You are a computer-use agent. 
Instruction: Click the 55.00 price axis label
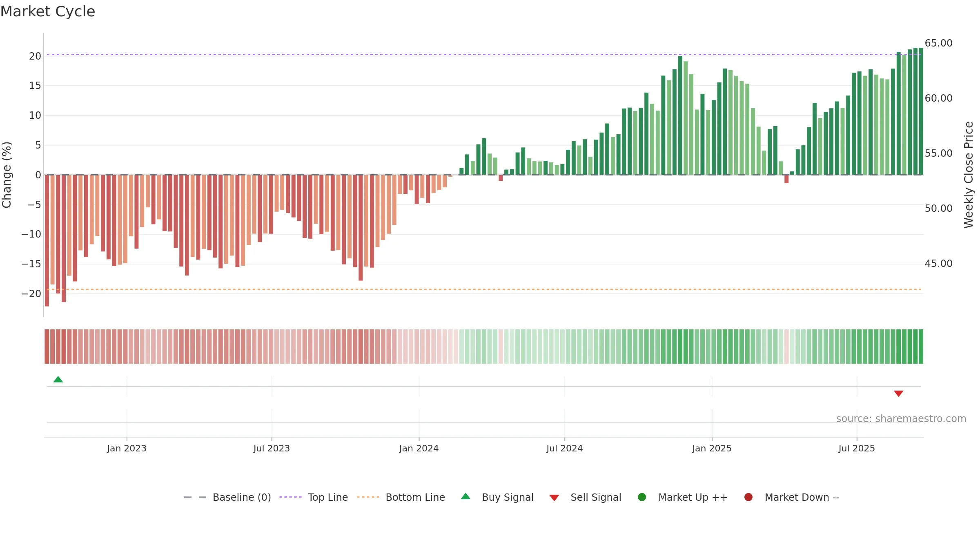click(x=938, y=153)
